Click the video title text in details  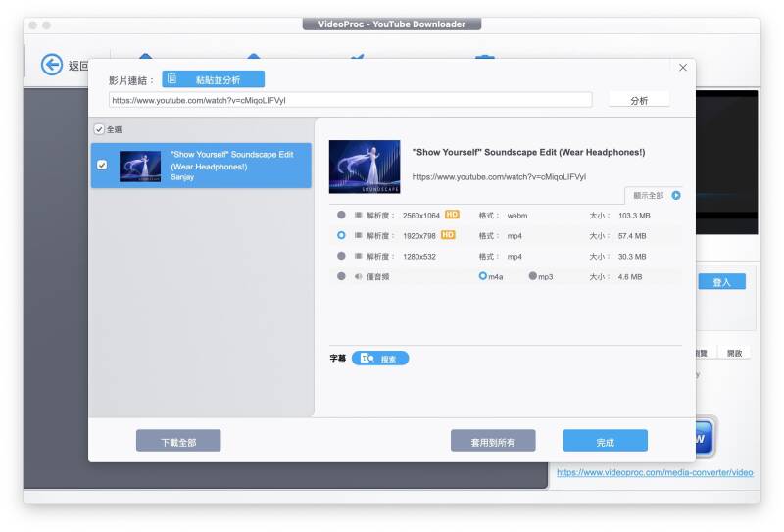pos(528,152)
